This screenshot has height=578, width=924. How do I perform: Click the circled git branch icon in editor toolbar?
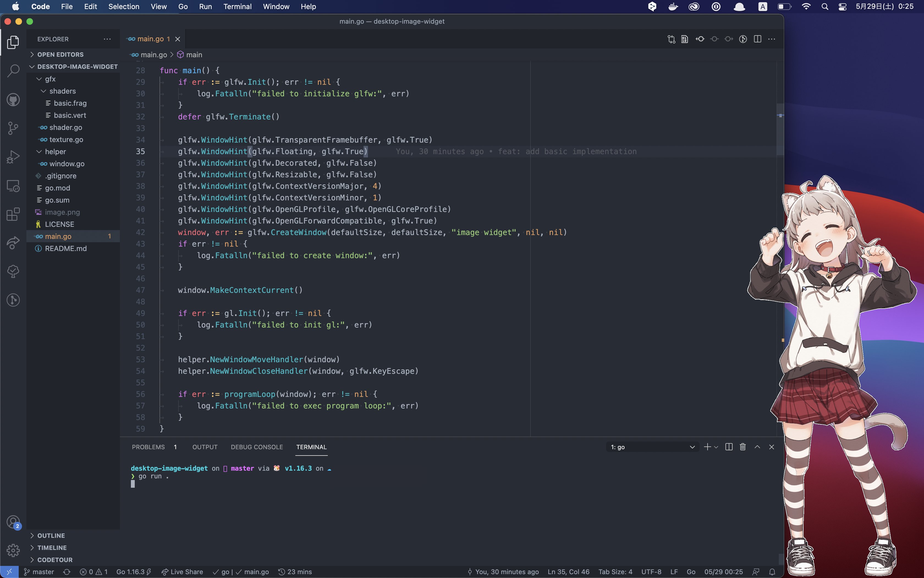click(x=743, y=39)
